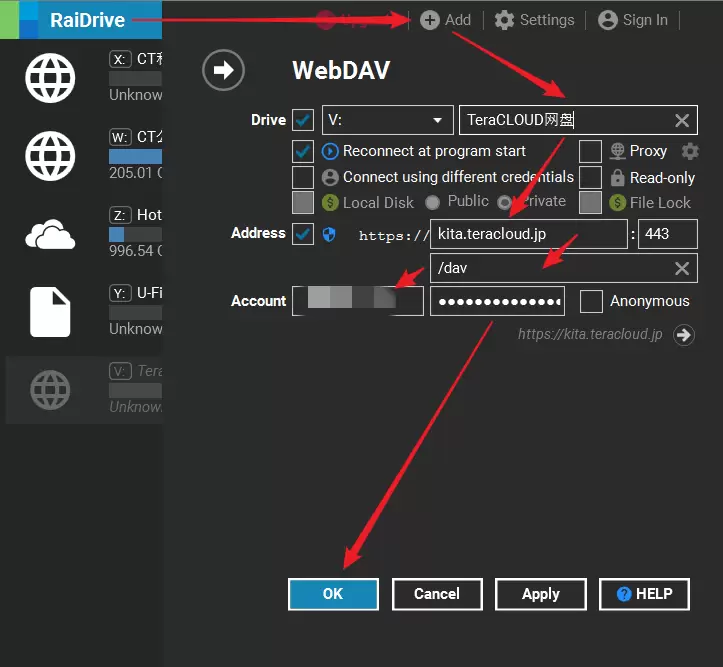Click the blue shield icon next to Address
The height and width of the screenshot is (667, 723).
pyautogui.click(x=329, y=235)
